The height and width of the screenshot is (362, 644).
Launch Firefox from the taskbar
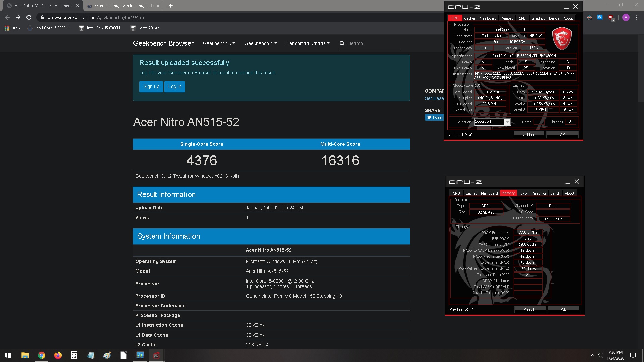click(58, 355)
